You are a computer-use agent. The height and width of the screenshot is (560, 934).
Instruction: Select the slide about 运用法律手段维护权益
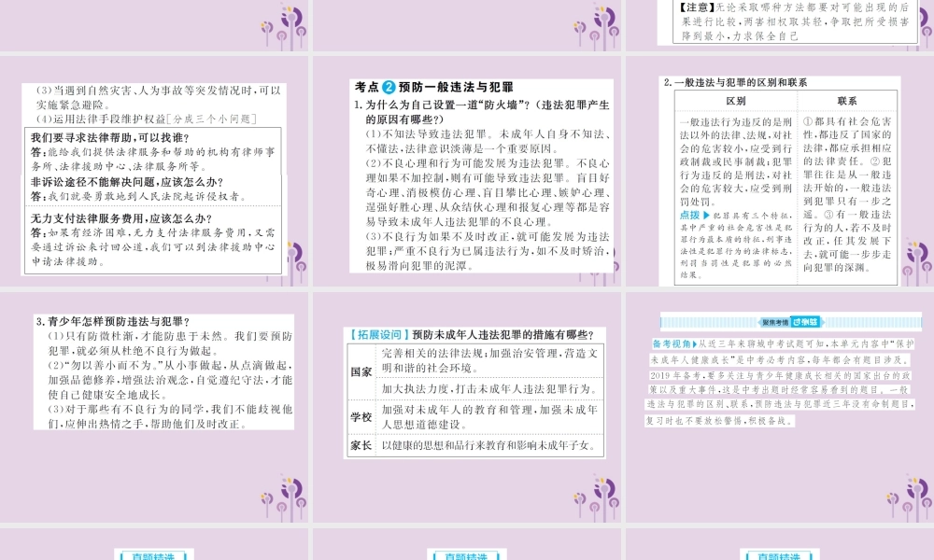[154, 173]
